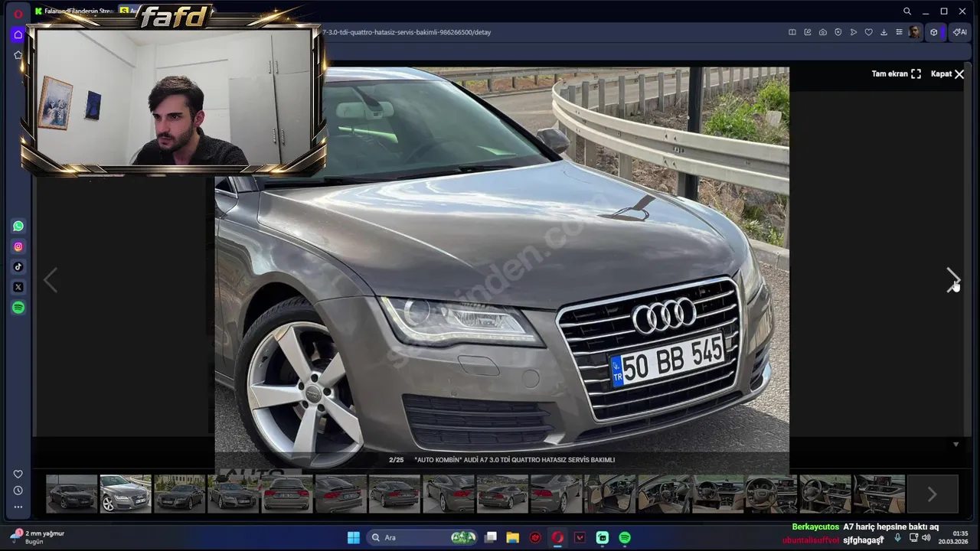
Task: Go to Opera start page home icon
Action: click(x=18, y=34)
